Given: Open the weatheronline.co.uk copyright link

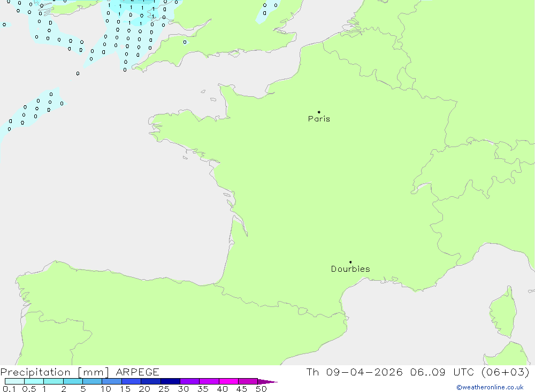Looking at the screenshot, I should coord(490,387).
